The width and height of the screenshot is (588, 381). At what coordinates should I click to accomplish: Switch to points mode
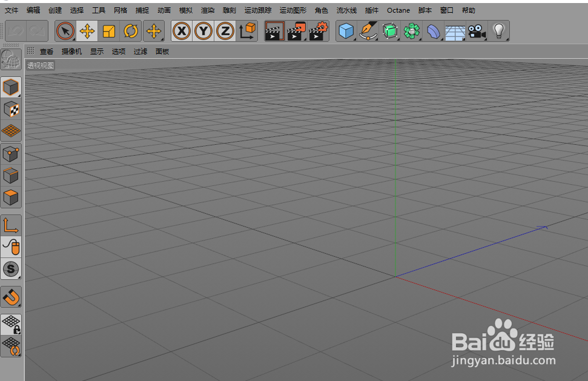coord(11,154)
